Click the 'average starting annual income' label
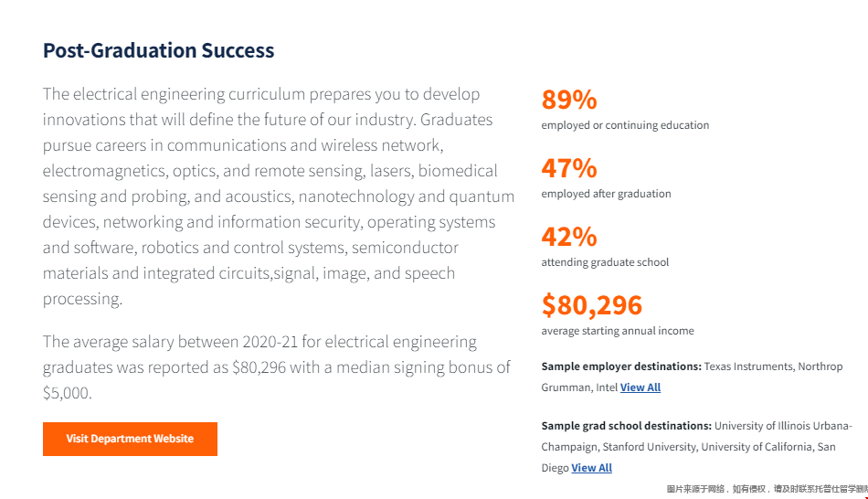Viewport: 868px width, 499px height. click(x=618, y=331)
